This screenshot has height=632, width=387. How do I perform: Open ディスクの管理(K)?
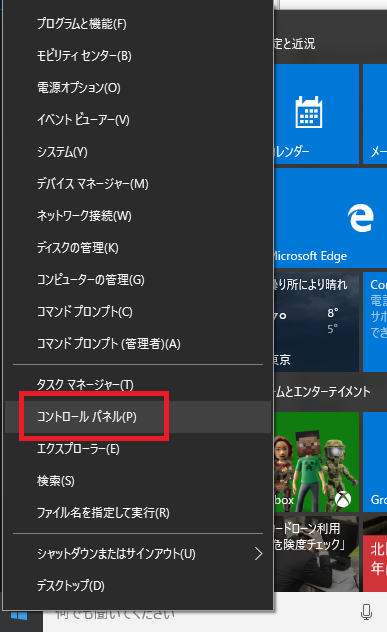(x=138, y=247)
